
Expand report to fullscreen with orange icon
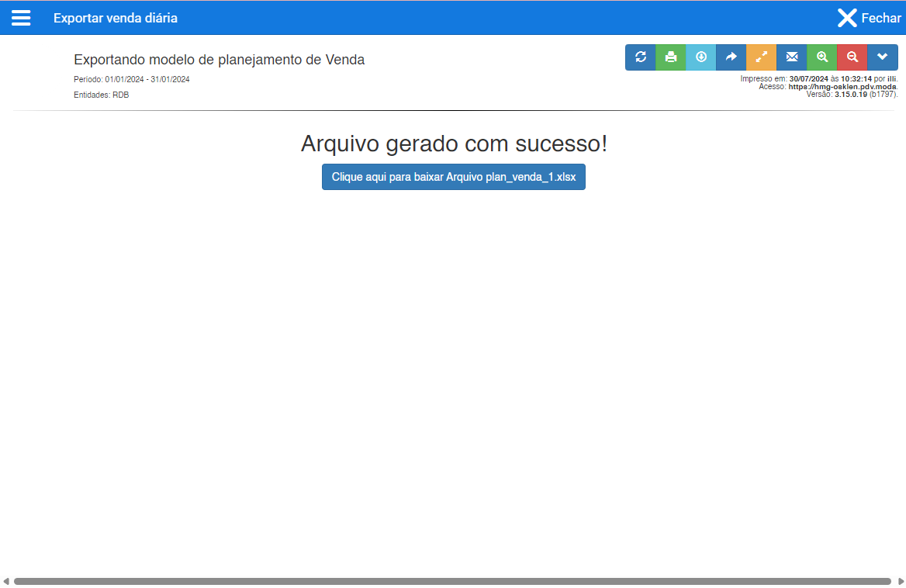(x=761, y=57)
